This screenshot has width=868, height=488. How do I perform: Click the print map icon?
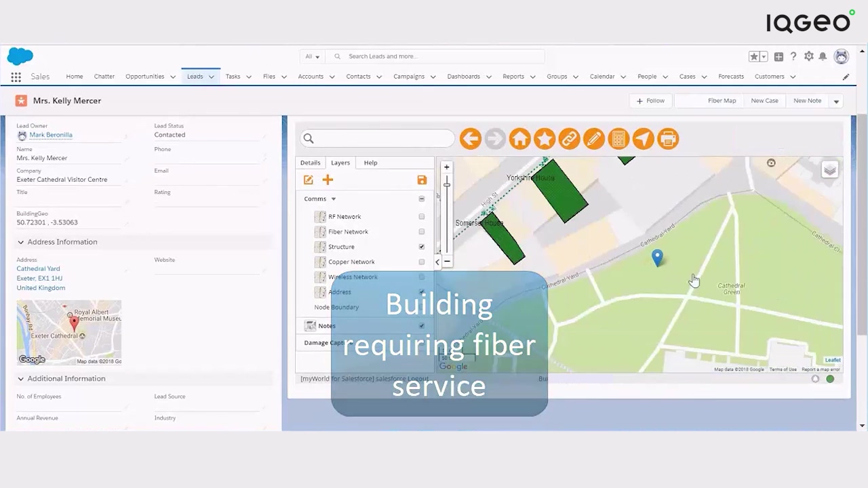668,139
